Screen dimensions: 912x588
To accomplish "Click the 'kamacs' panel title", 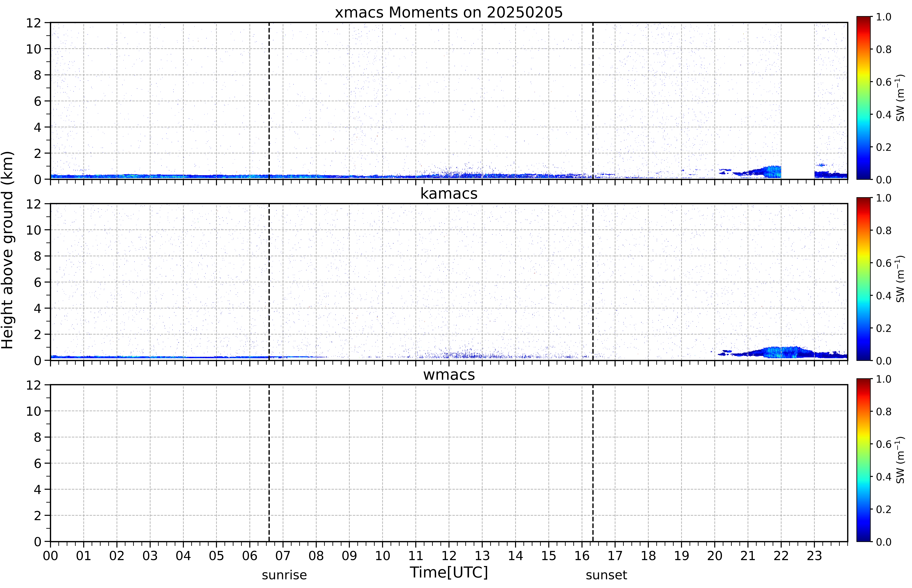I will click(x=449, y=194).
